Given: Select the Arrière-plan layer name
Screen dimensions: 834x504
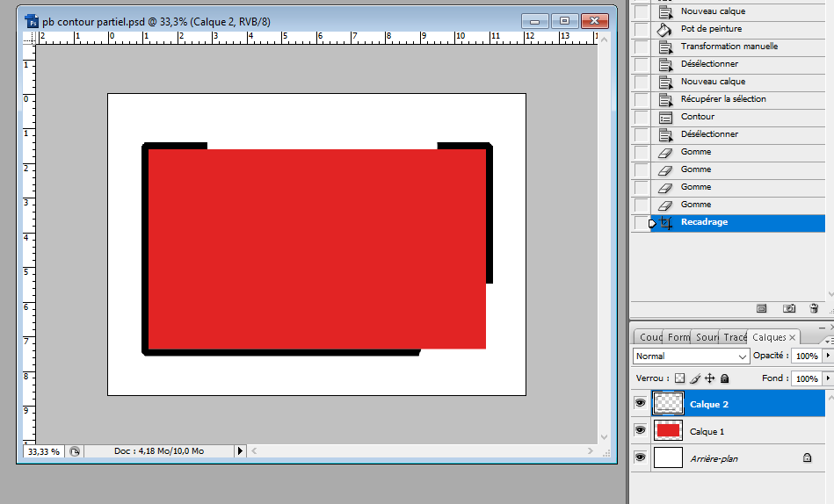Looking at the screenshot, I should (x=714, y=459).
